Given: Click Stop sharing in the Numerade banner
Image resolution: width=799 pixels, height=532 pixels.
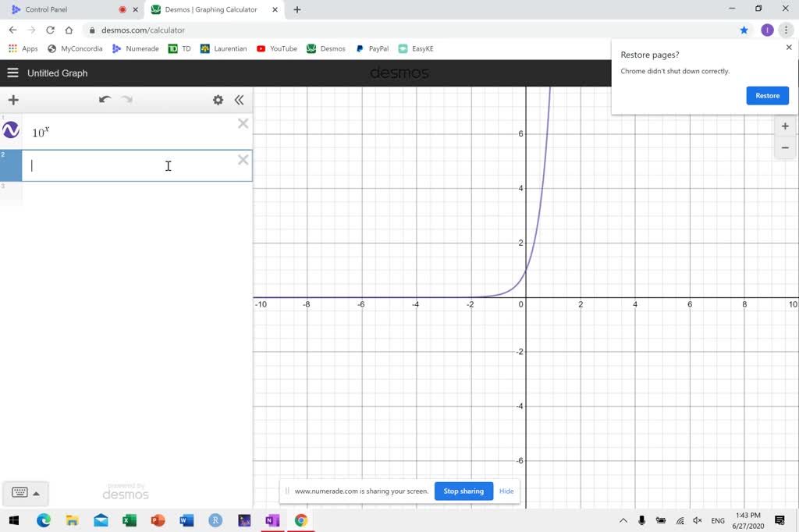Looking at the screenshot, I should coord(463,491).
